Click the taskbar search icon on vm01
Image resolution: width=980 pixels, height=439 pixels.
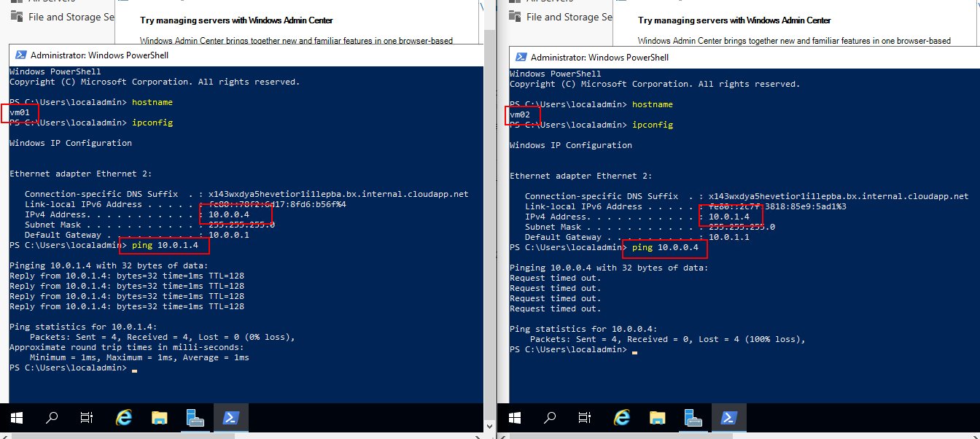52,418
